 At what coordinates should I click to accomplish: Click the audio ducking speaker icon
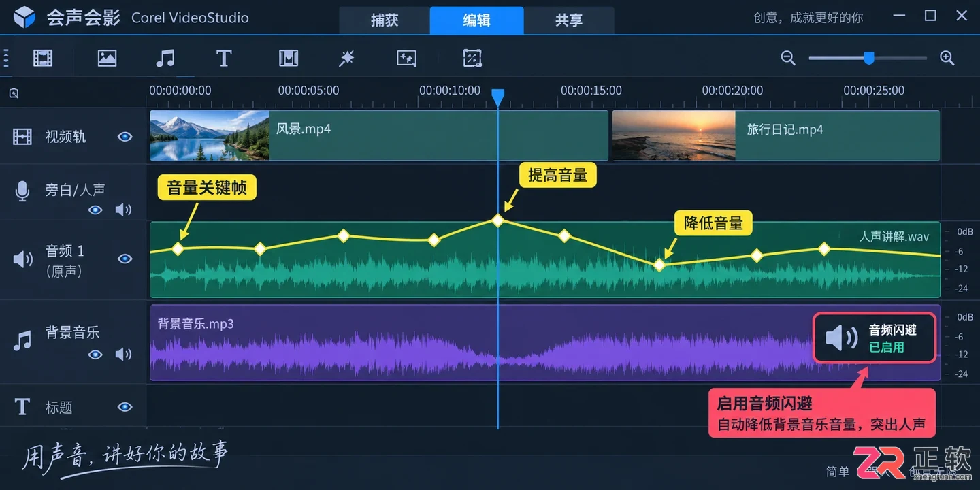coord(842,338)
